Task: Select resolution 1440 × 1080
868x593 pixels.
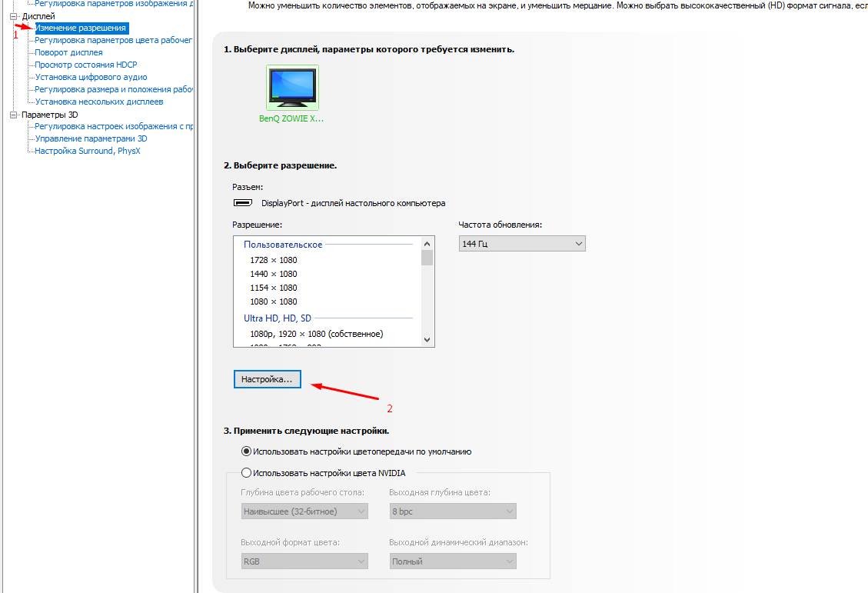Action: click(x=274, y=274)
